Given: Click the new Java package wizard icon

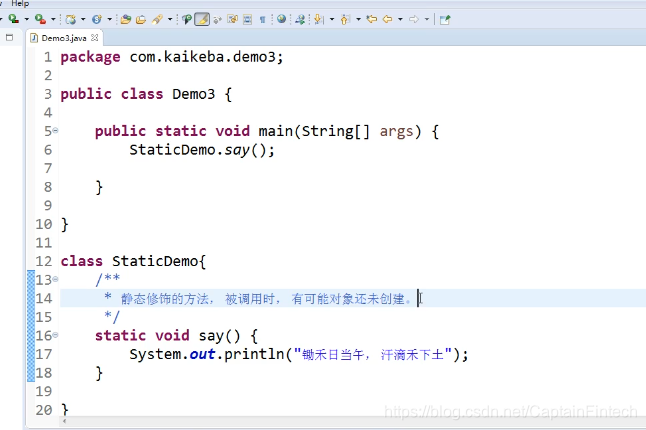Looking at the screenshot, I should [71, 19].
